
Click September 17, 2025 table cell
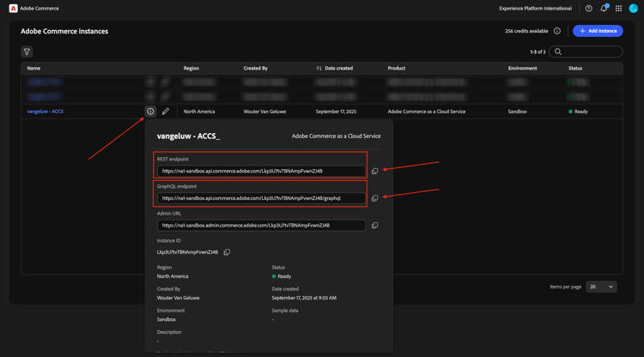coord(336,112)
